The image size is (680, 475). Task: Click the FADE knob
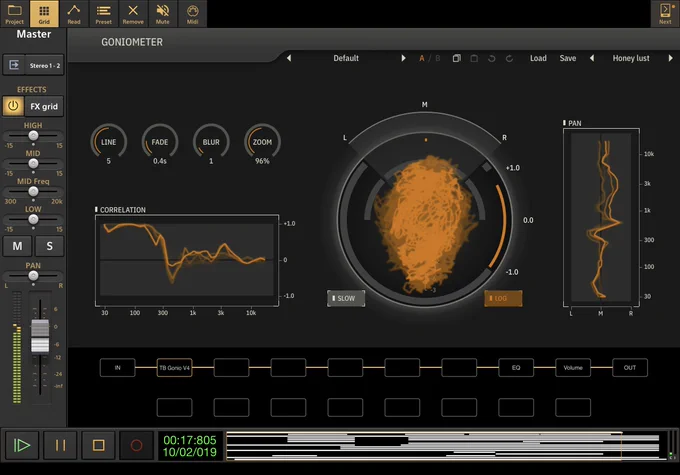(160, 142)
